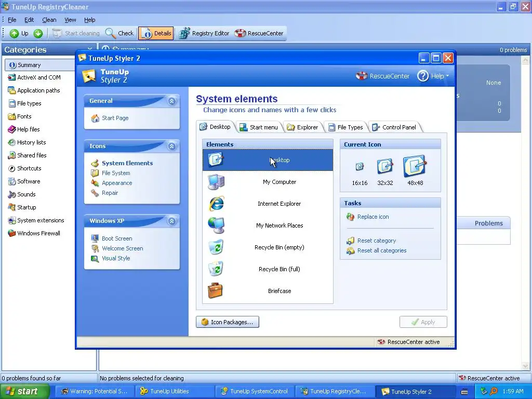The width and height of the screenshot is (532, 399).
Task: Open Visual Style settings
Action: [x=111, y=258]
